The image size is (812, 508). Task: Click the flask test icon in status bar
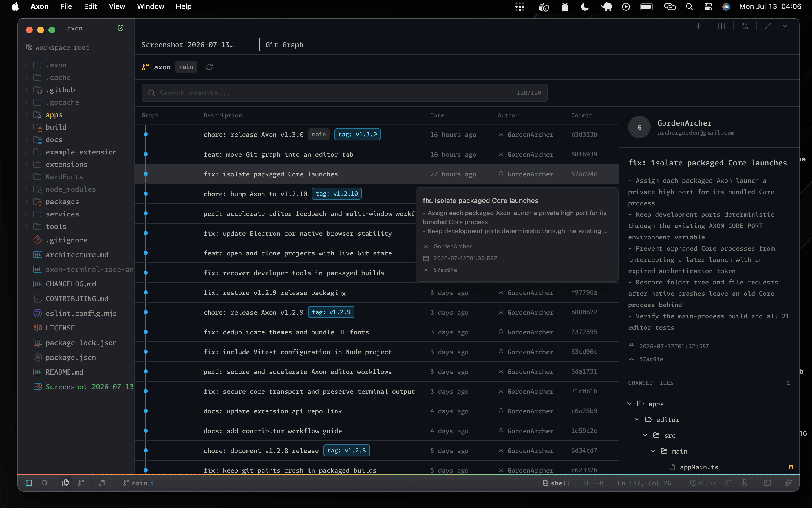(744, 483)
